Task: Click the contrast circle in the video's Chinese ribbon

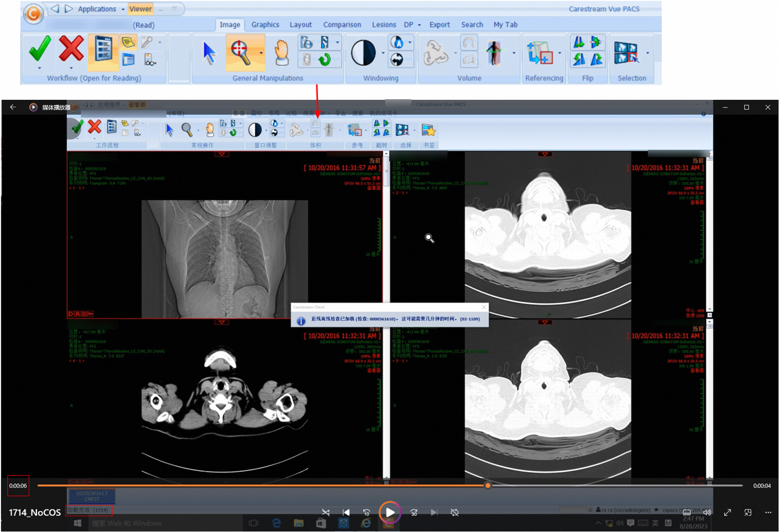Action: point(255,130)
